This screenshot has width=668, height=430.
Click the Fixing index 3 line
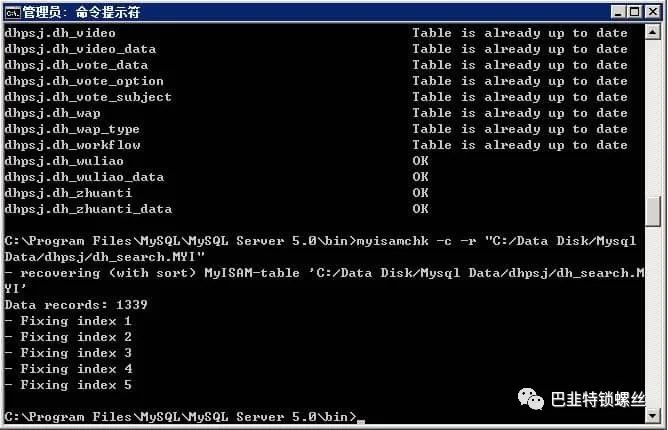point(68,353)
